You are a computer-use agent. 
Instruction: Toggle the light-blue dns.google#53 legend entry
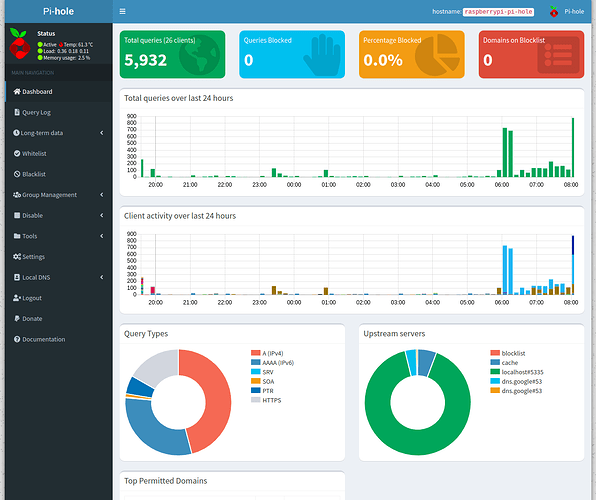pyautogui.click(x=516, y=381)
